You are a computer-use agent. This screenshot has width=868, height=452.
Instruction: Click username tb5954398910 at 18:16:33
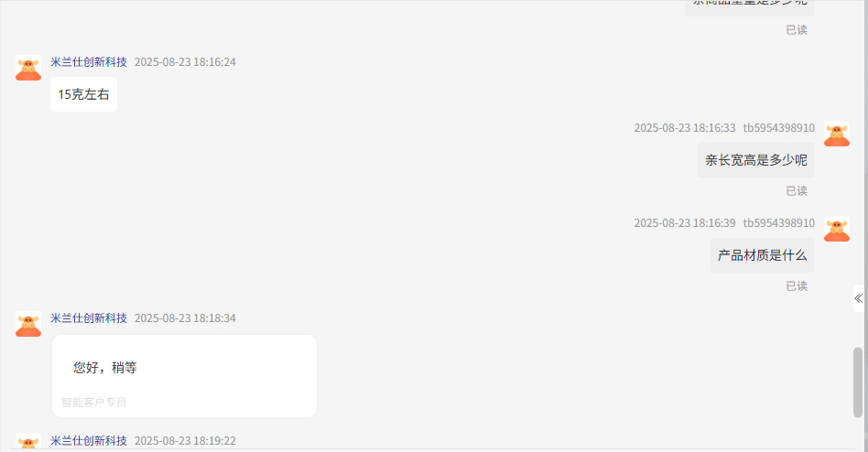(x=779, y=128)
